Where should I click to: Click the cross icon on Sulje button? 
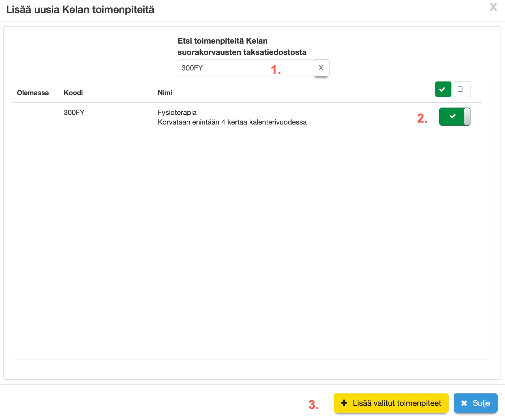(464, 403)
